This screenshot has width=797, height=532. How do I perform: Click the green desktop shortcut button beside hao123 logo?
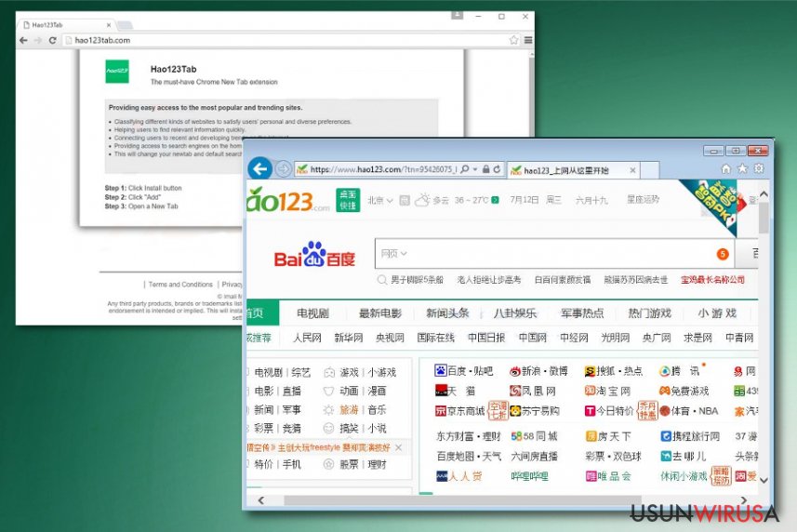click(x=348, y=200)
